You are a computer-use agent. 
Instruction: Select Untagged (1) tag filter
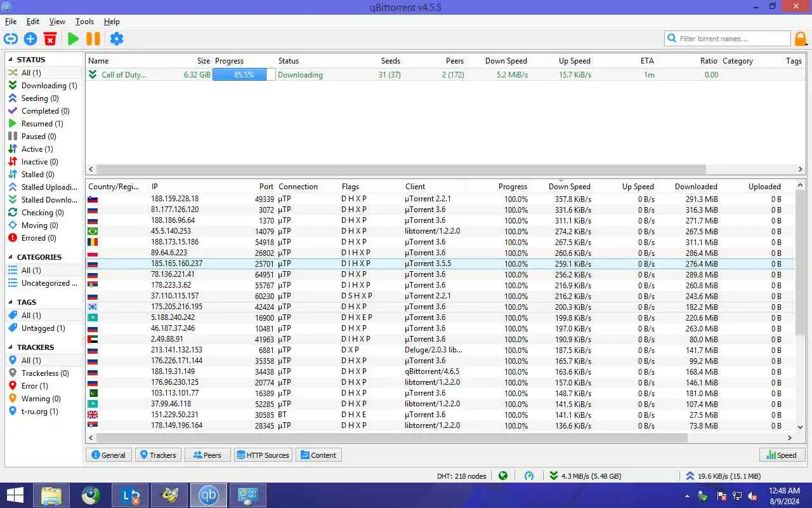tap(44, 328)
